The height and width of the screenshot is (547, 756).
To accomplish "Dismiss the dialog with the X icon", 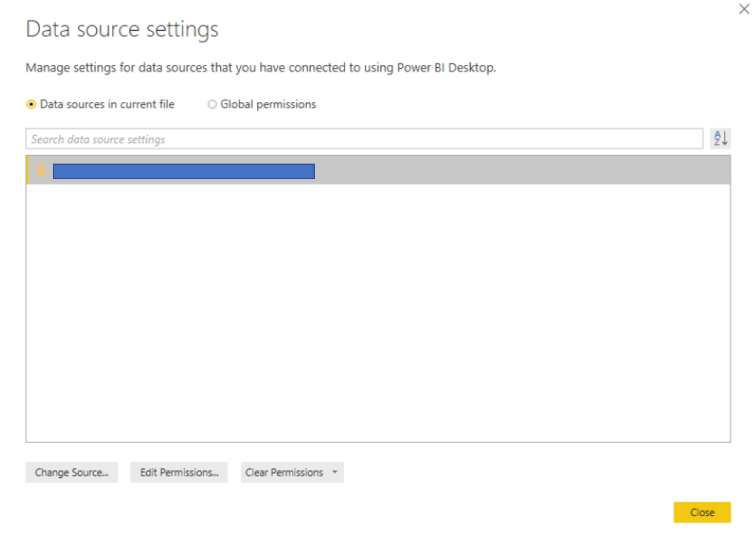I will (744, 9).
